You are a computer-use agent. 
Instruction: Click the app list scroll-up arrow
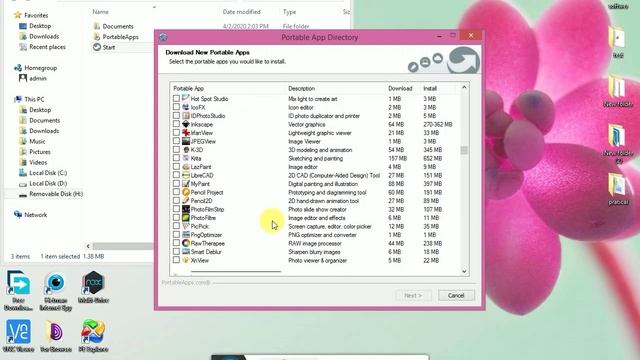coord(464,87)
